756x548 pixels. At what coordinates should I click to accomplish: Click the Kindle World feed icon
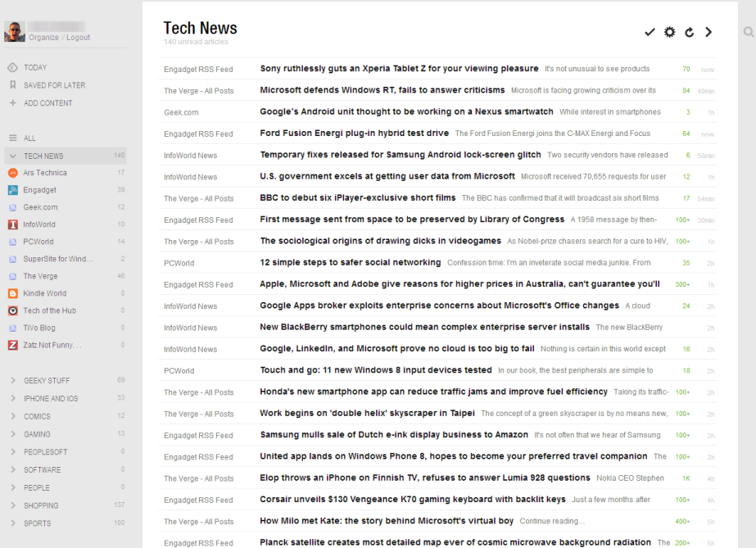(x=13, y=293)
